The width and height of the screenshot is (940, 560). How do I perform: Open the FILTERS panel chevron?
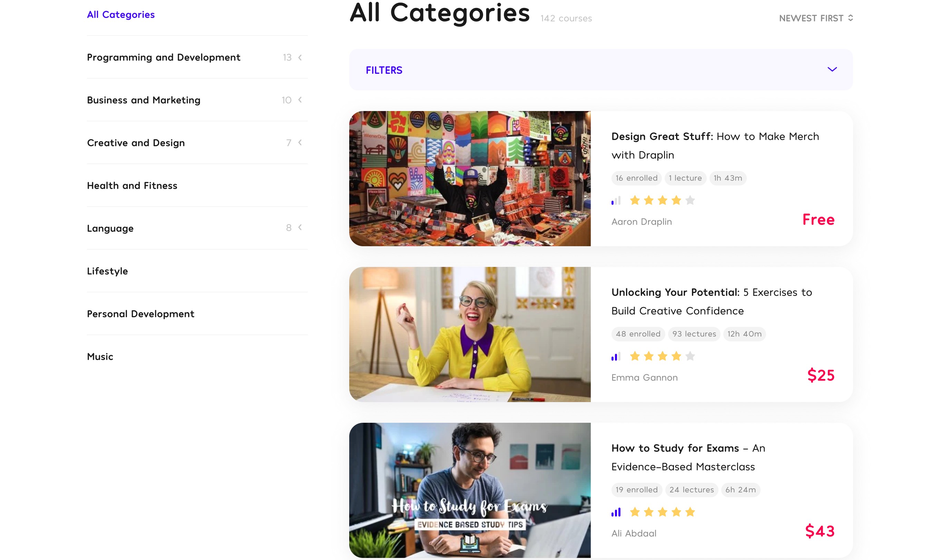pos(832,69)
